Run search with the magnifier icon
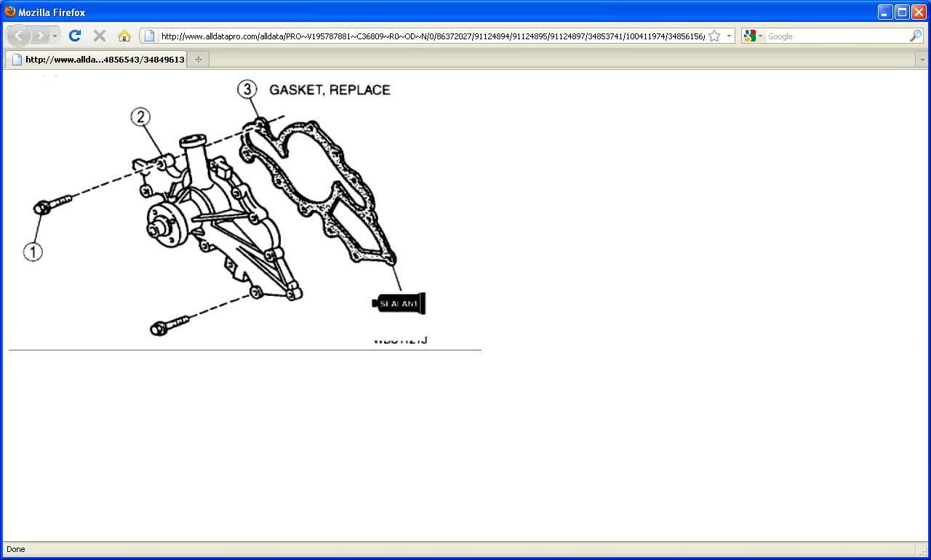 tap(915, 36)
